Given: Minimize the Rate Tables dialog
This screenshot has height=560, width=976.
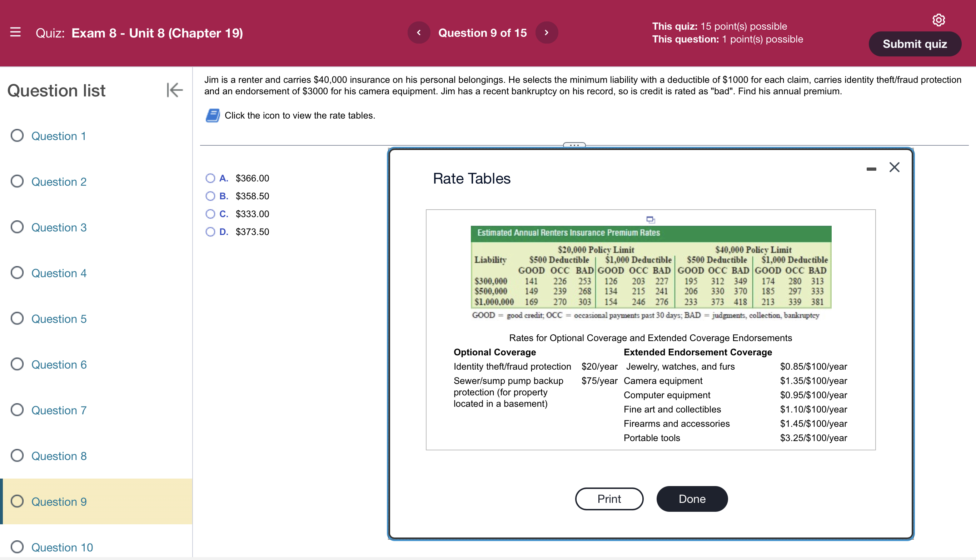Looking at the screenshot, I should point(871,169).
